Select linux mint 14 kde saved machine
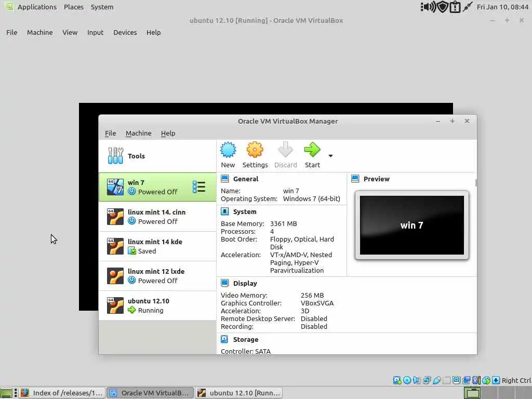The image size is (532, 399). click(157, 246)
